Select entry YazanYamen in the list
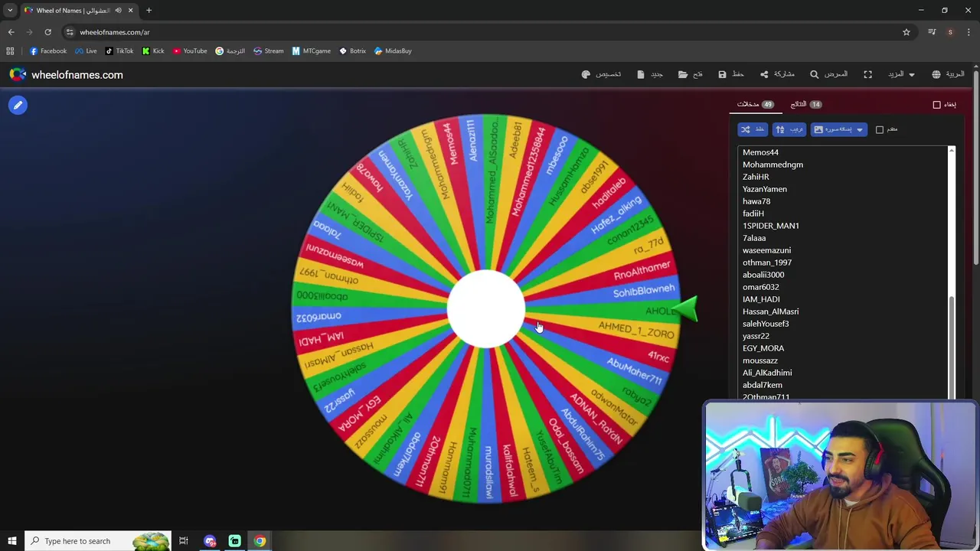 (764, 189)
